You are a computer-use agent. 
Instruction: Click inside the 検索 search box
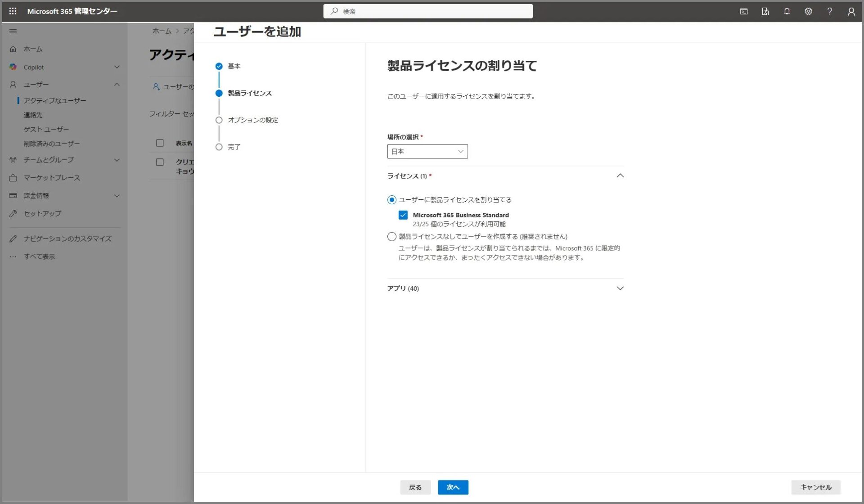click(x=427, y=11)
